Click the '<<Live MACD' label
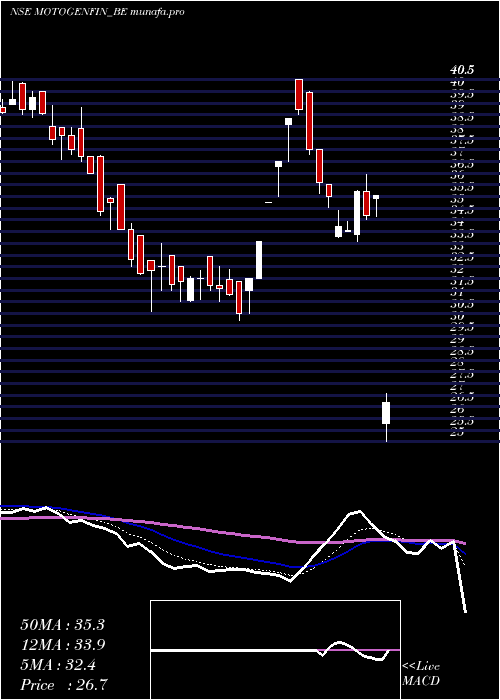Viewport: 500px width, 700px height. pos(421,674)
